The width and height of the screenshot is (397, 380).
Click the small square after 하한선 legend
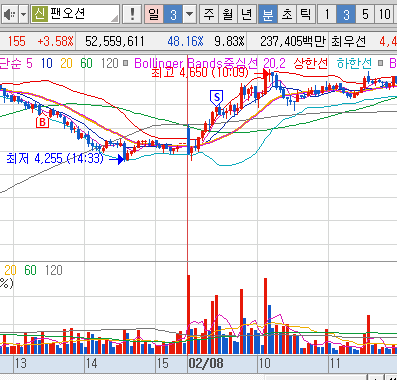381,63
